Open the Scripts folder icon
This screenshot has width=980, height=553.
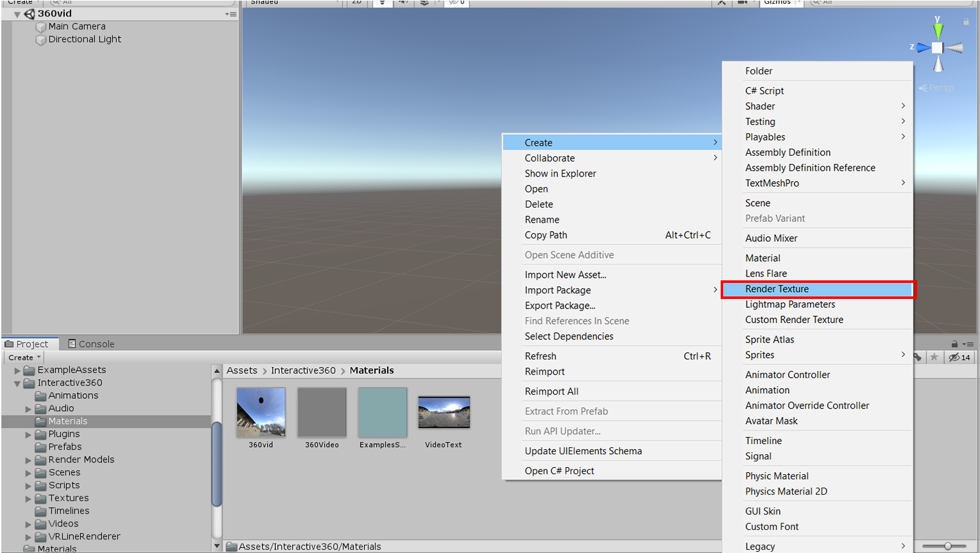(x=41, y=486)
